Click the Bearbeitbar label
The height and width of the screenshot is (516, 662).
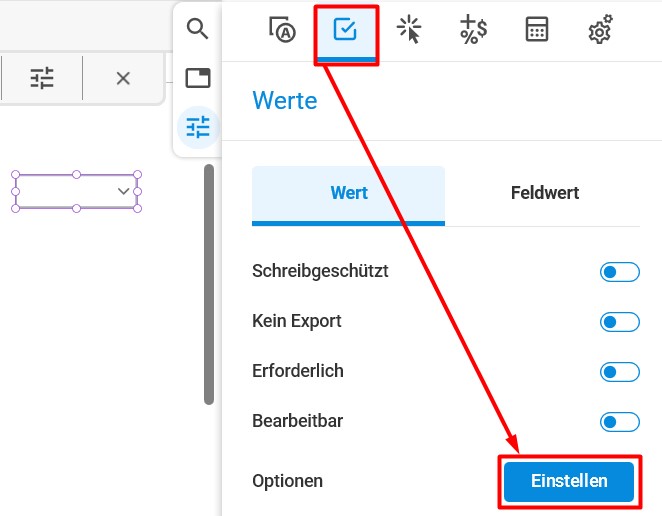tap(297, 421)
